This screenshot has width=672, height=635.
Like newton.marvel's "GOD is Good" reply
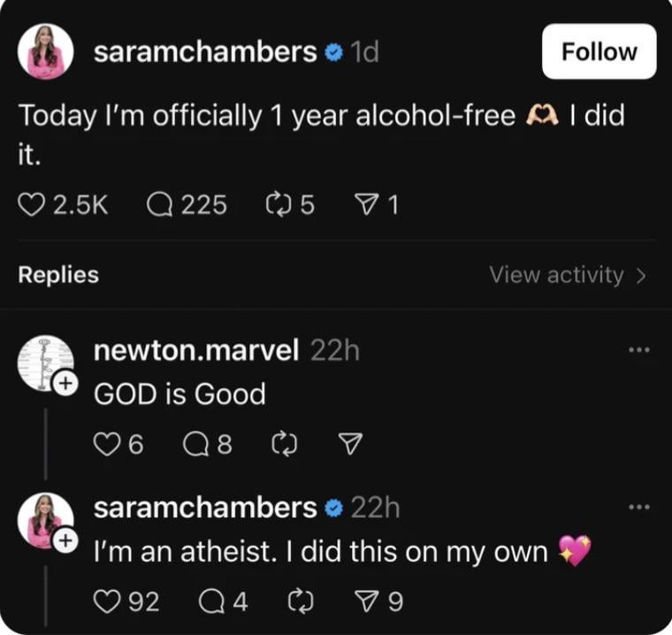(108, 445)
